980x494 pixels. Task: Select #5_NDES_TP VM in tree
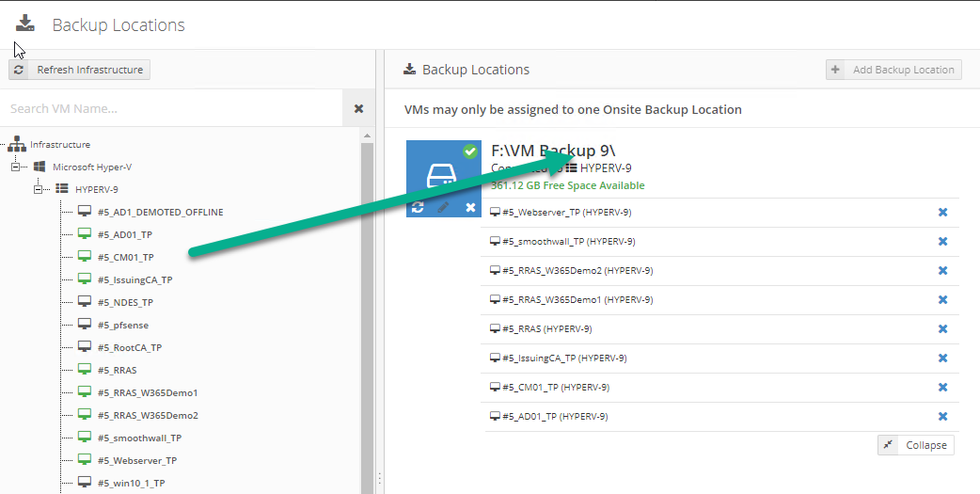(125, 302)
